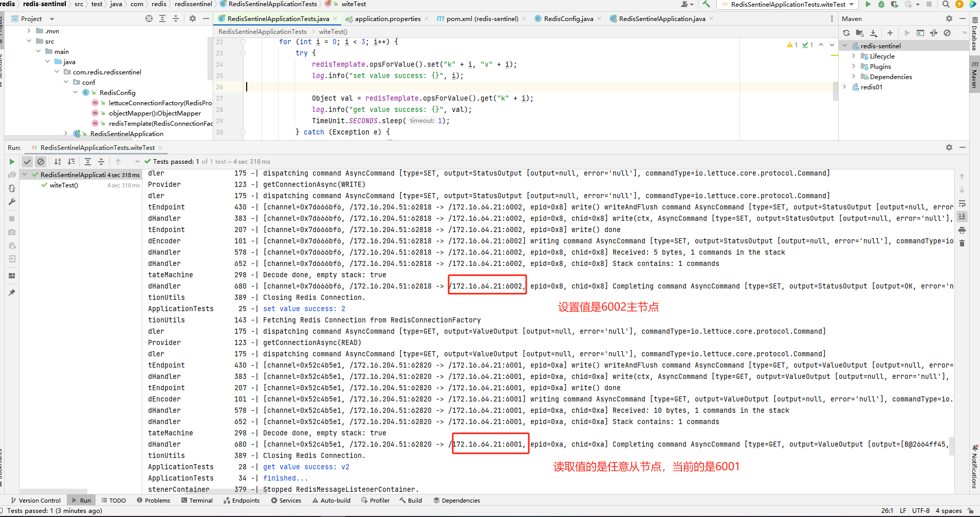This screenshot has width=980, height=517.
Task: Collapse the RedisSentinelApplicati test results node
Action: (x=24, y=175)
